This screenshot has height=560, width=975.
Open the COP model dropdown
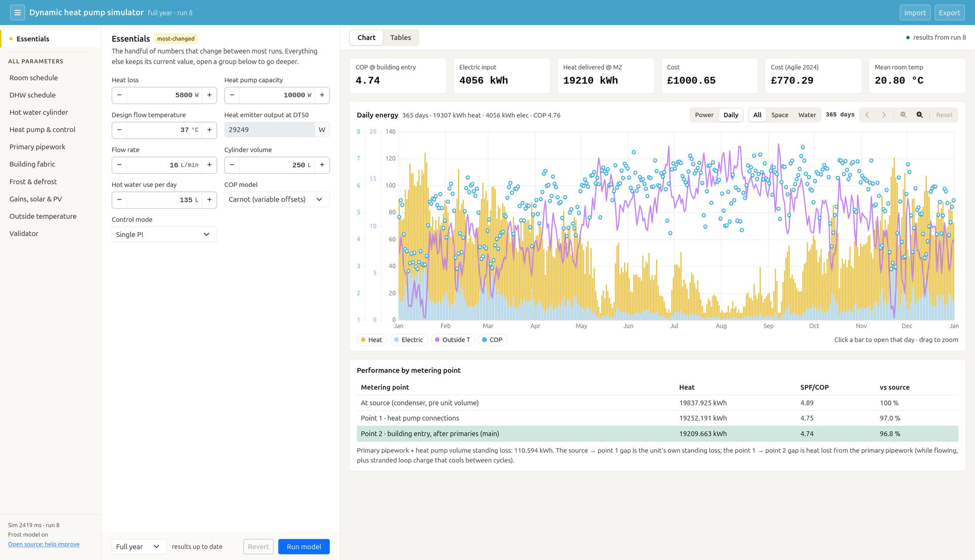pyautogui.click(x=277, y=200)
